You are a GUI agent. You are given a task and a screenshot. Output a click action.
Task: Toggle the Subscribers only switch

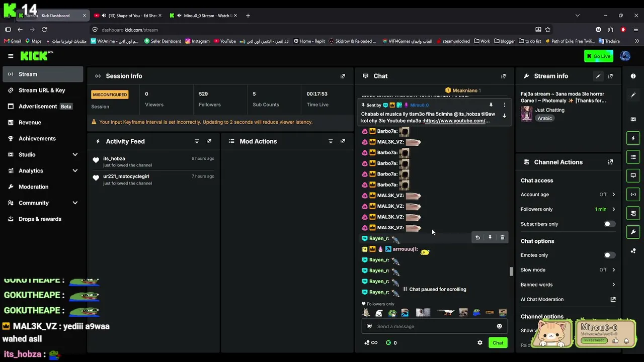(609, 224)
